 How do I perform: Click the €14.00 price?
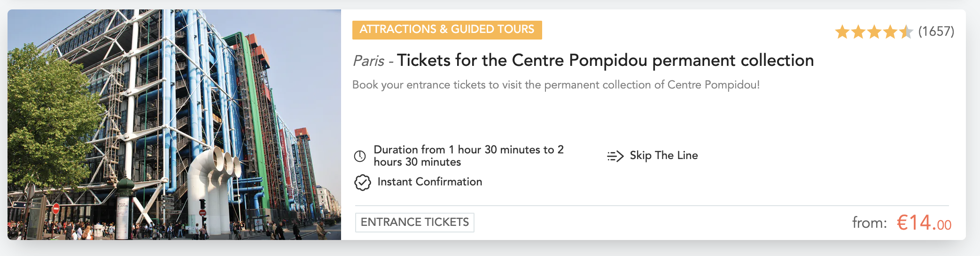point(924,223)
